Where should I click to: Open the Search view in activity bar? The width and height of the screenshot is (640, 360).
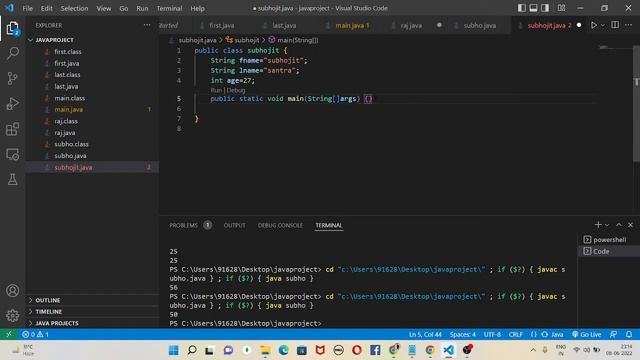[x=12, y=53]
